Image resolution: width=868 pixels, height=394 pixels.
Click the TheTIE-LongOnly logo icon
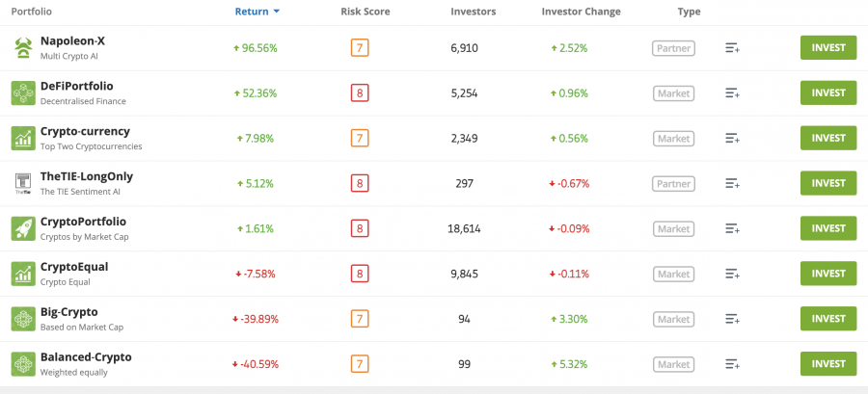point(23,183)
